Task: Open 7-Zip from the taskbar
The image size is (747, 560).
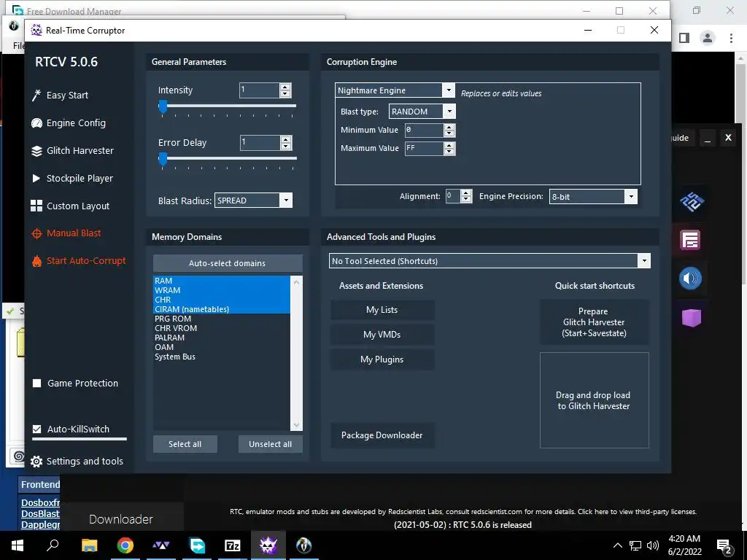Action: (x=233, y=545)
